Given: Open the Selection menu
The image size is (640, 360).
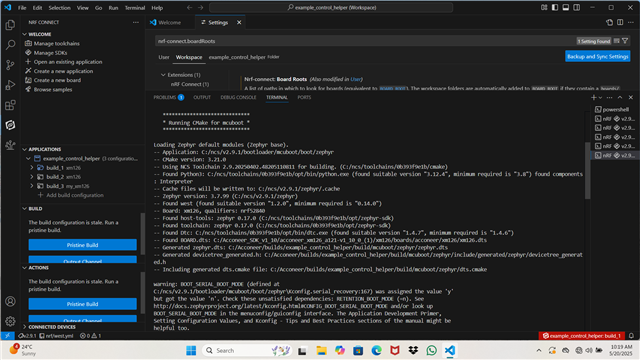Looking at the screenshot, I should [60, 8].
